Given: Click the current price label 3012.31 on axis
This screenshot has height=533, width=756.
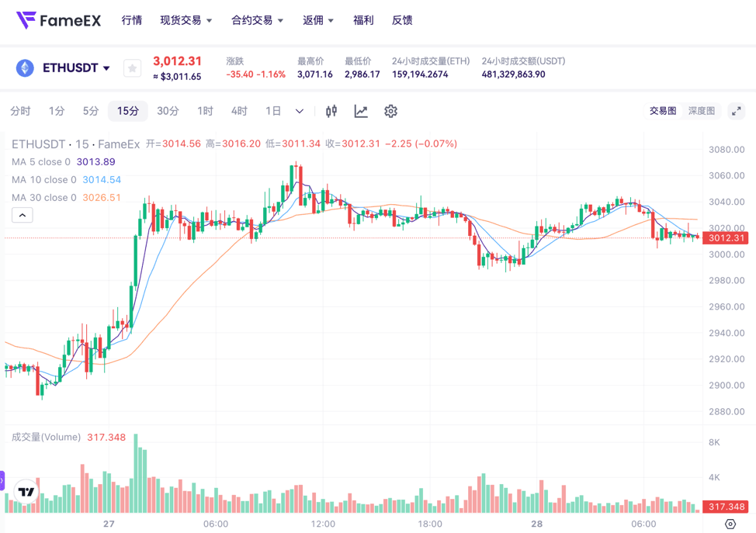Looking at the screenshot, I should pos(727,238).
